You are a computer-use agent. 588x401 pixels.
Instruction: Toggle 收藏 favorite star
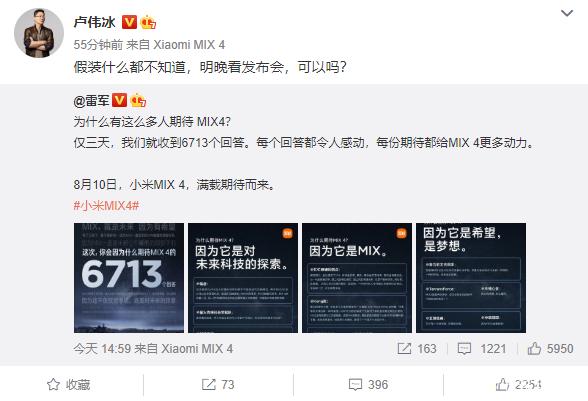(x=69, y=384)
